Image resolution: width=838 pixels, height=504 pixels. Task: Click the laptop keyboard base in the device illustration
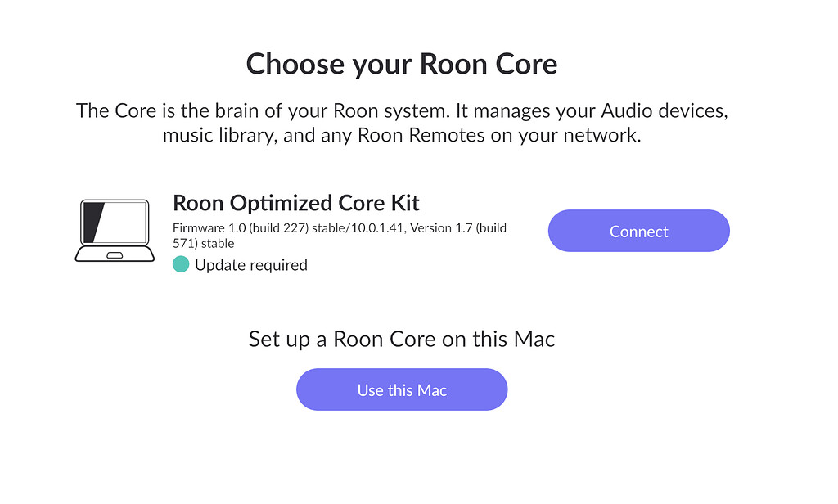[x=115, y=255]
